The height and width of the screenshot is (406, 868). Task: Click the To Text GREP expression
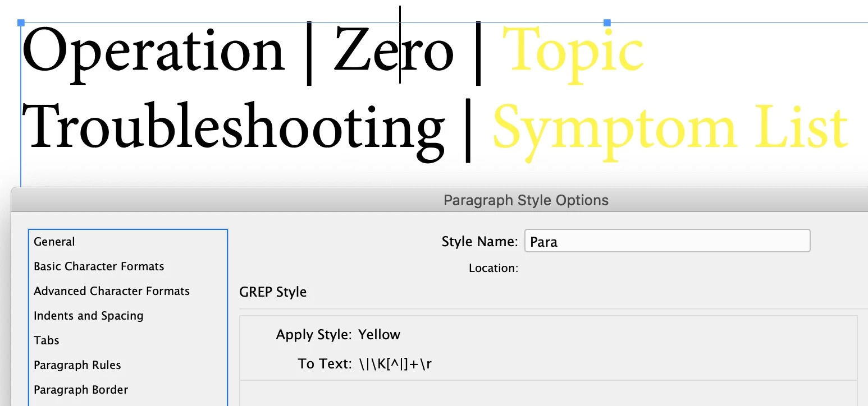pos(396,364)
